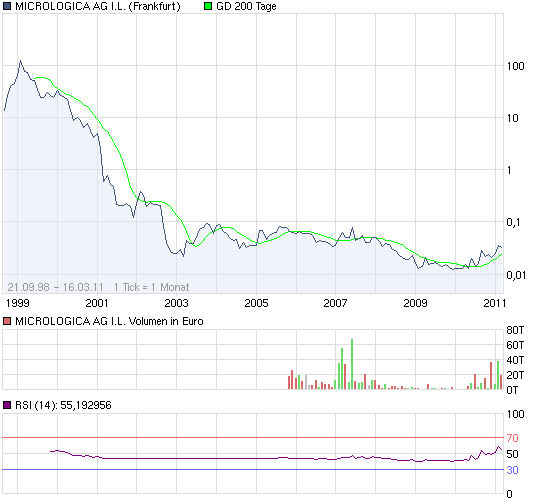Click the 2003 x-axis label

176,303
